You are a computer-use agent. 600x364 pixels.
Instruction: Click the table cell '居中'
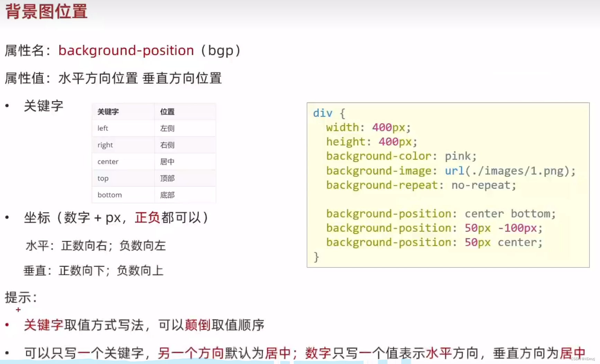pos(185,162)
